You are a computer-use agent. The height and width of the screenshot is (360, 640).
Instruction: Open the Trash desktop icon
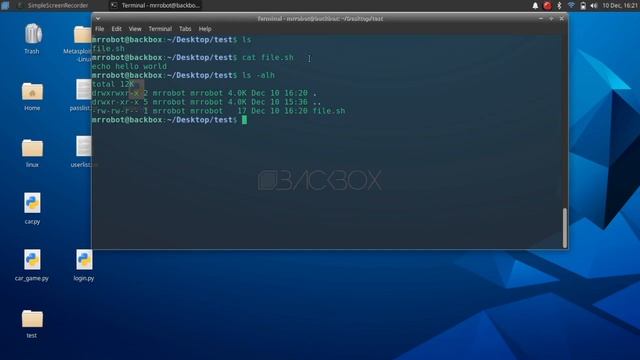click(x=32, y=35)
